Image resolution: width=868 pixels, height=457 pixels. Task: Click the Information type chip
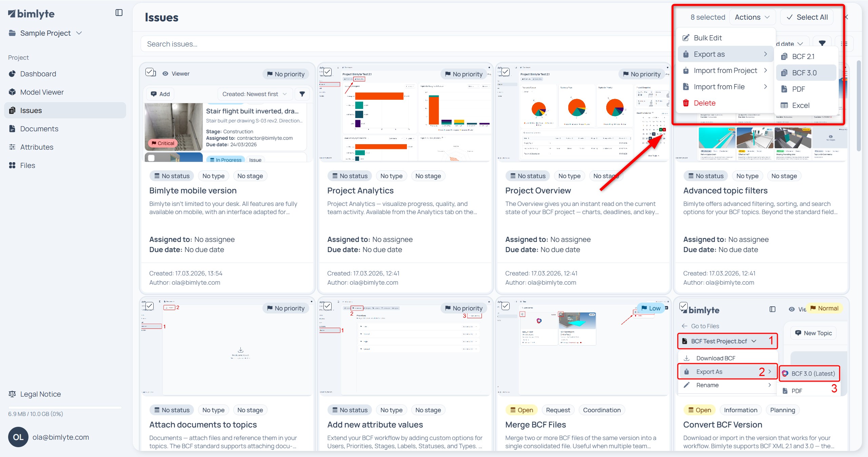pos(741,410)
